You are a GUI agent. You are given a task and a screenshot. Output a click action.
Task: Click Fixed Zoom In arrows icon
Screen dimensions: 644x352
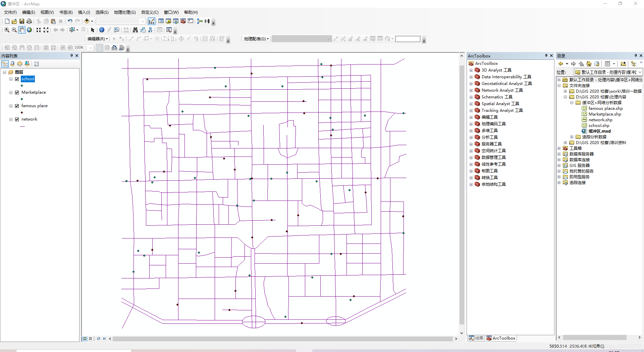39,30
